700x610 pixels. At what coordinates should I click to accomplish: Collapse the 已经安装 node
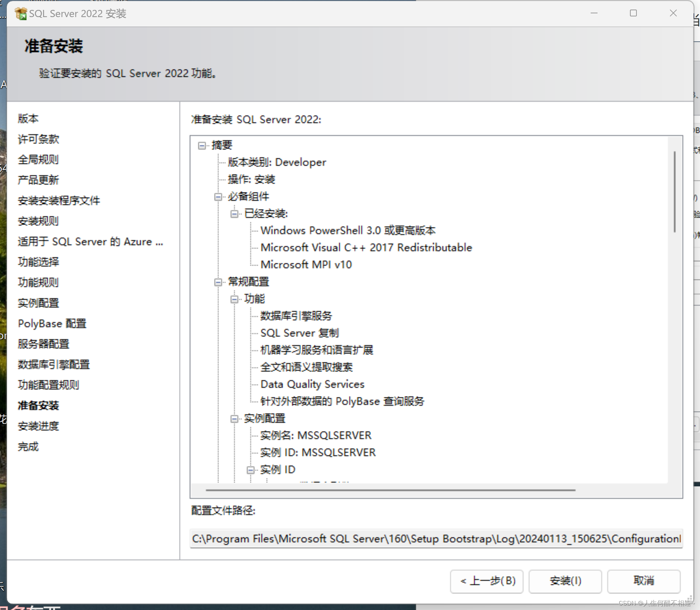[x=235, y=214]
